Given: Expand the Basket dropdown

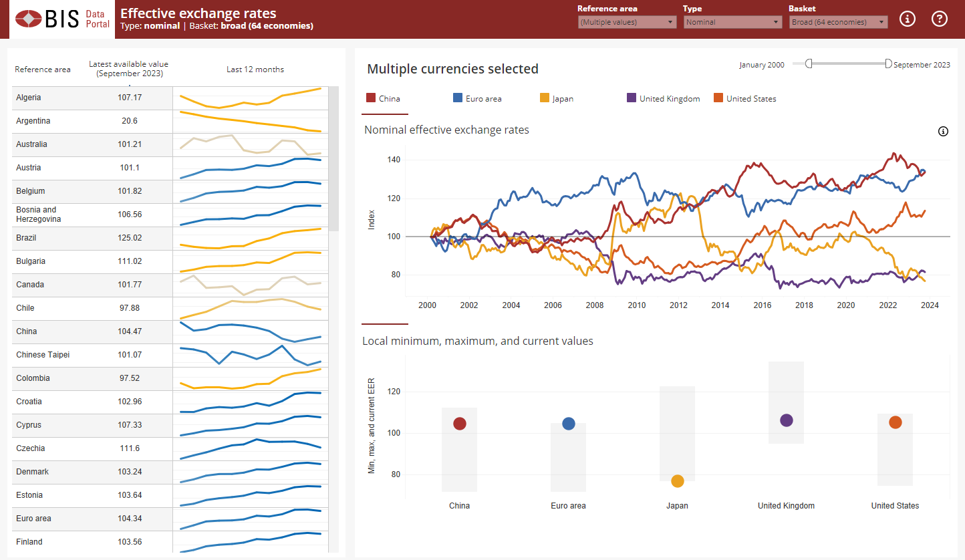Looking at the screenshot, I should point(838,22).
